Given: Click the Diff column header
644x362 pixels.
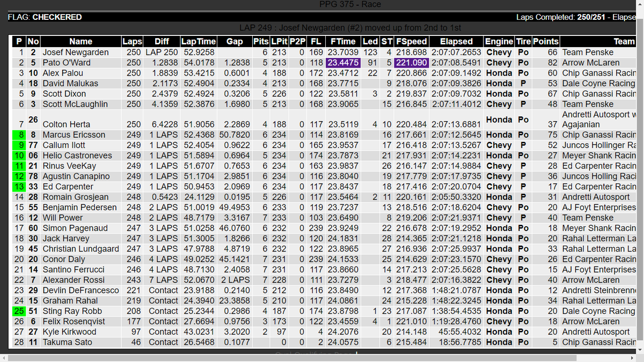Looking at the screenshot, I should tap(162, 41).
